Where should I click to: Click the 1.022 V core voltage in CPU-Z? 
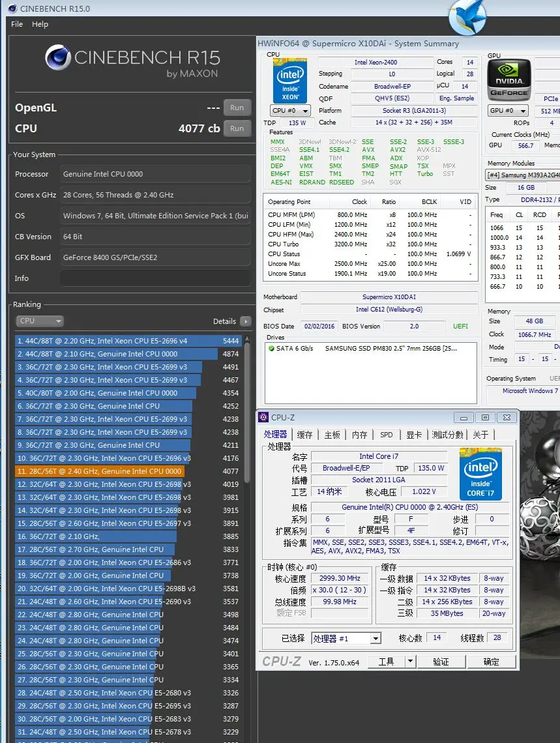pyautogui.click(x=424, y=492)
